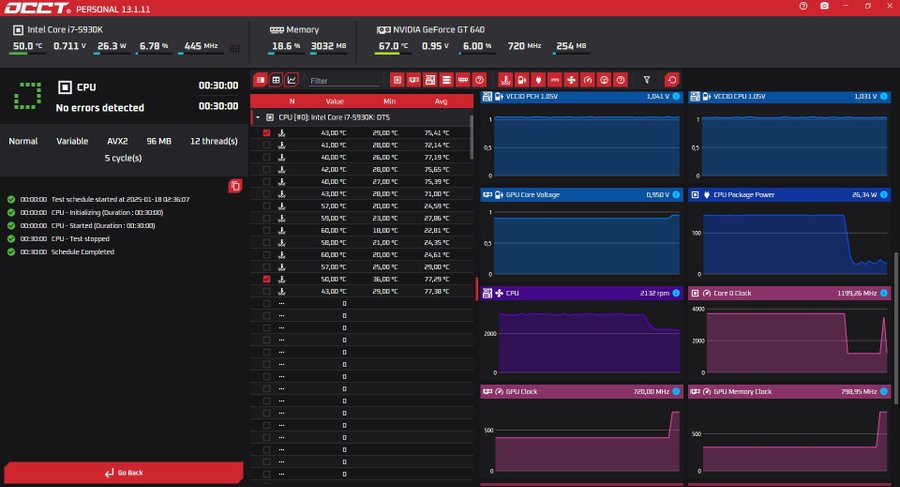Click the CPU Package Power graph title

tap(743, 195)
